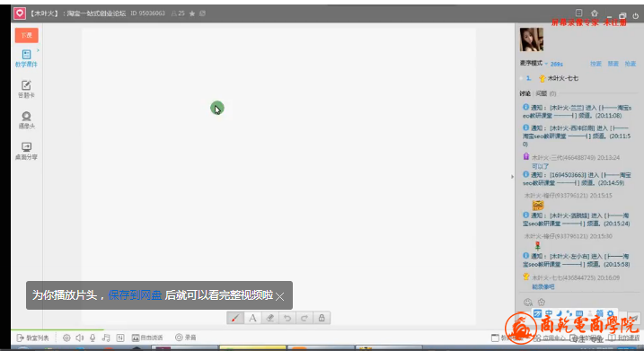Screen dimensions: 644x351
Task: Start 桌面分享 desktop sharing
Action: point(26,151)
